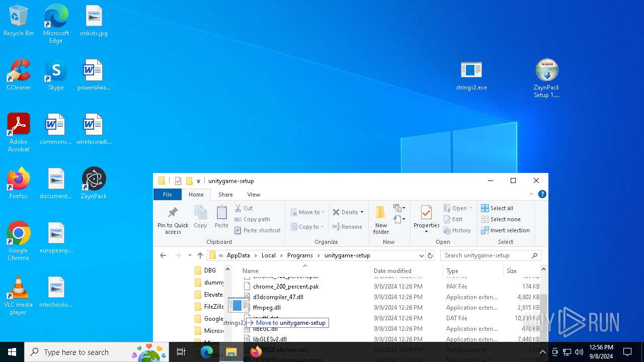Open the New item dropdown icon
The image size is (644, 362).
399,208
